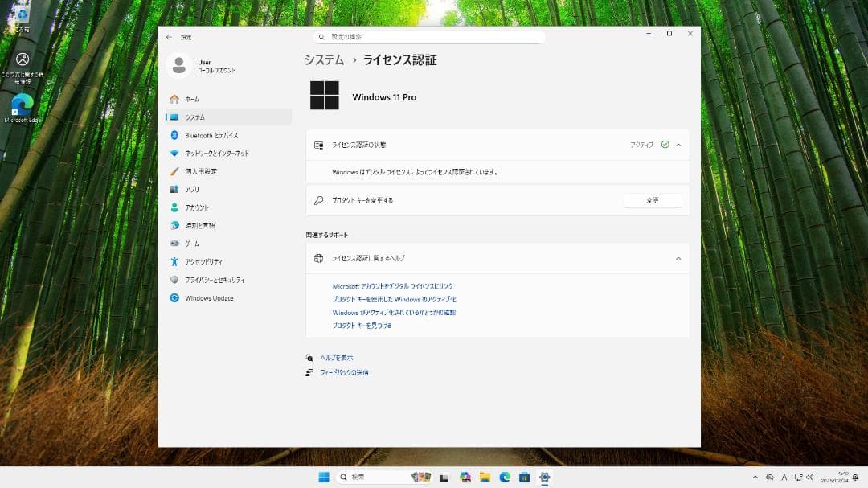868x488 pixels.
Task: Open File Explorer from the taskbar
Action: [x=485, y=477]
